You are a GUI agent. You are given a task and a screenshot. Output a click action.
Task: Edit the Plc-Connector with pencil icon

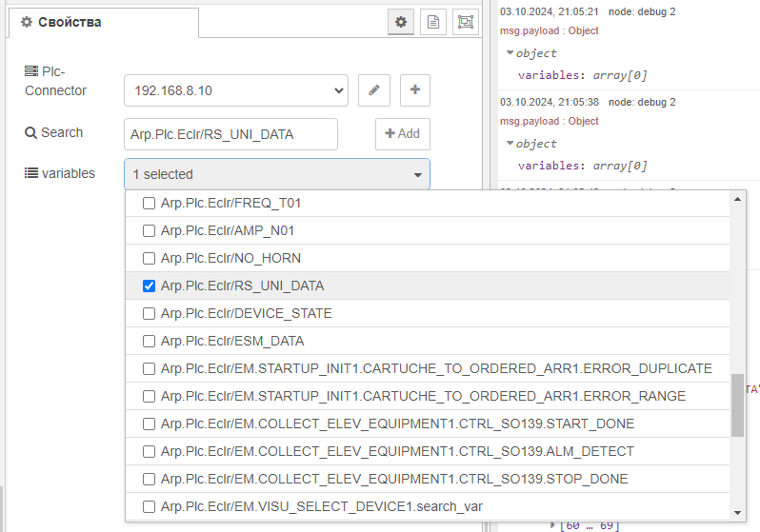374,90
